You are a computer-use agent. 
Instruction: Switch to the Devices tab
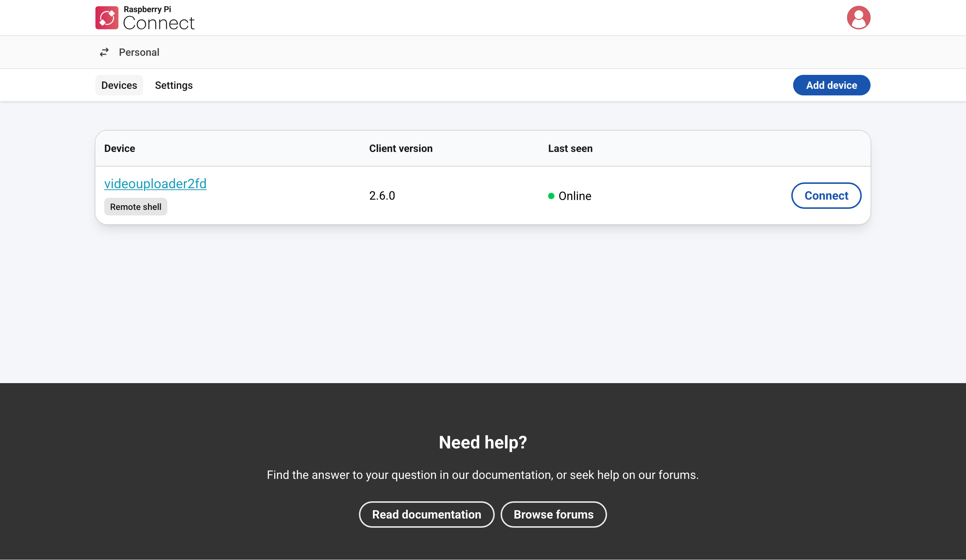[x=119, y=85]
